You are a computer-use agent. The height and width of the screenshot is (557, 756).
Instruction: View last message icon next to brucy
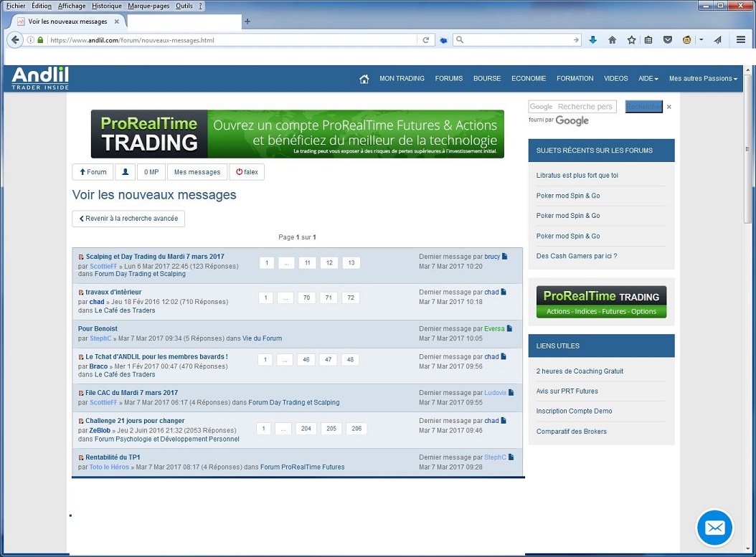(505, 257)
